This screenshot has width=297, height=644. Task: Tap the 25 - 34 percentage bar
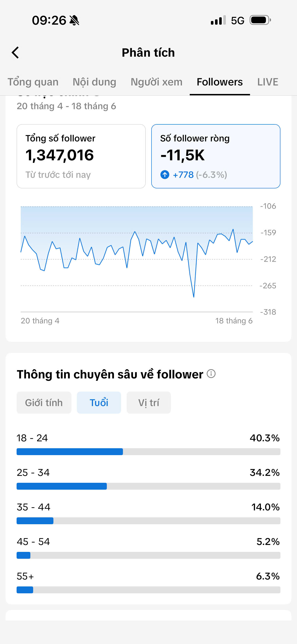pos(148,486)
